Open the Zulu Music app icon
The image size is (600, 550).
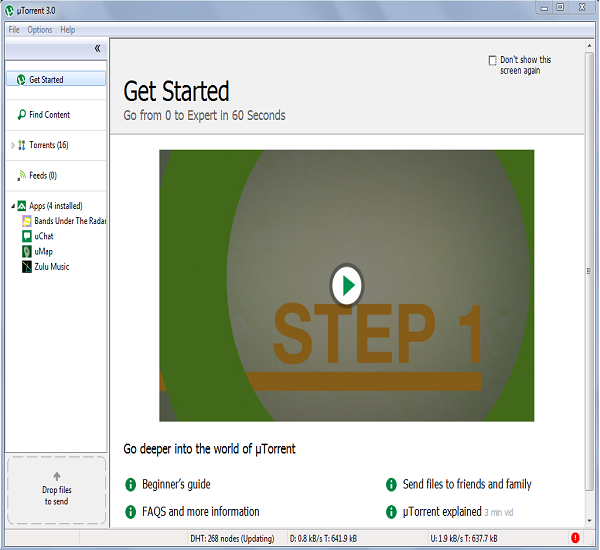tap(27, 267)
